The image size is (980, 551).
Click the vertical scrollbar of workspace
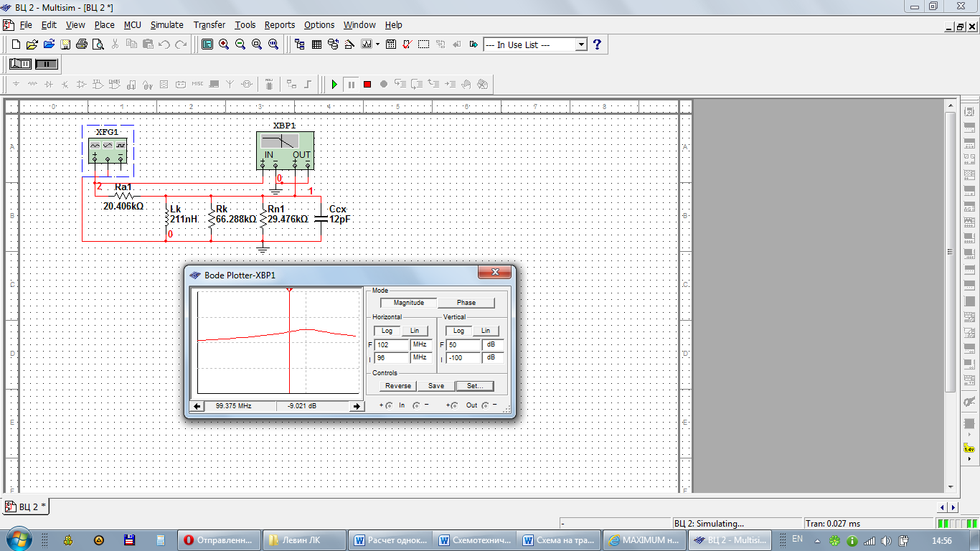951,251
